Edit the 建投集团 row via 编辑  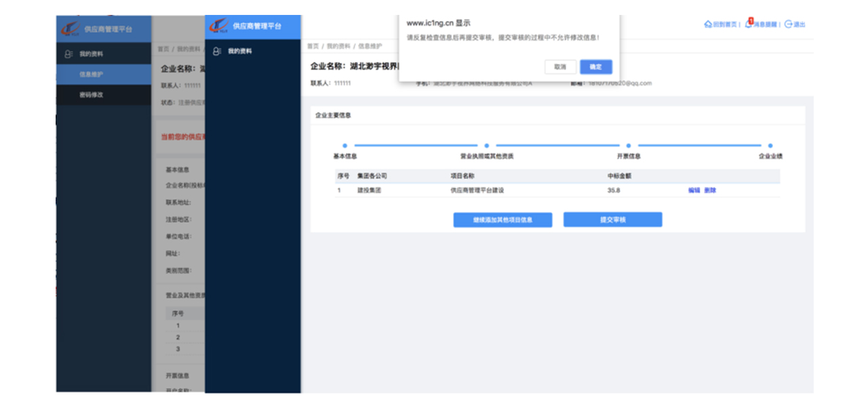[x=694, y=190]
